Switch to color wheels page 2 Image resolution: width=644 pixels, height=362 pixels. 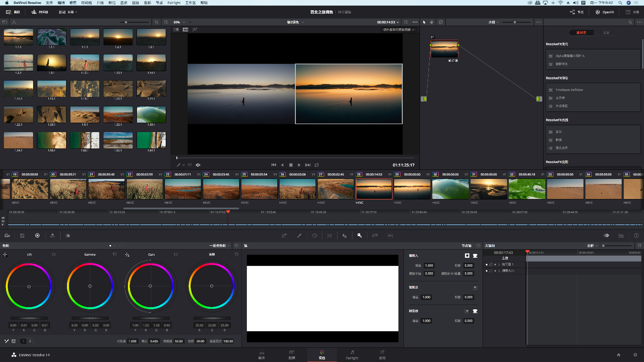pos(30,341)
